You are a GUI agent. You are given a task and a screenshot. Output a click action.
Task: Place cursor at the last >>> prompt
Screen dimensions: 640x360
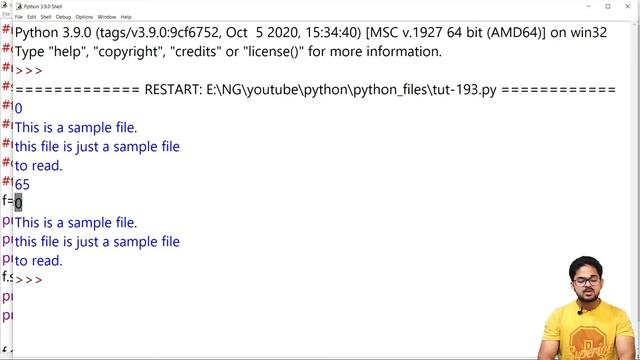click(x=29, y=280)
